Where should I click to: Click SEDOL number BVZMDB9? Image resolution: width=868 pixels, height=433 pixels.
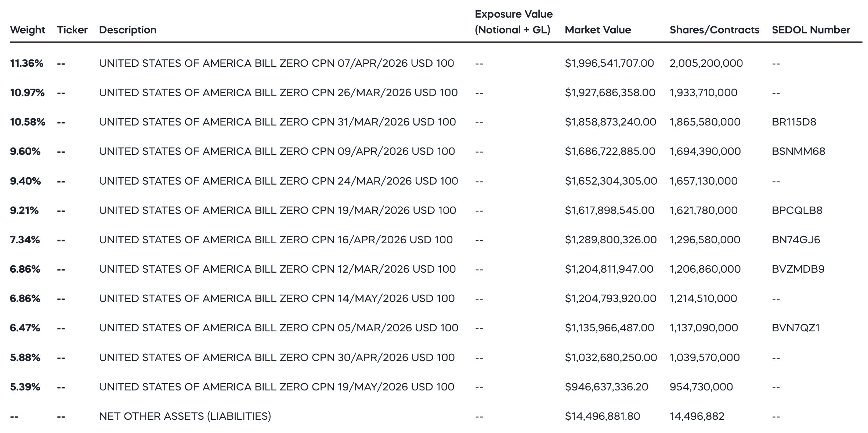(x=798, y=269)
